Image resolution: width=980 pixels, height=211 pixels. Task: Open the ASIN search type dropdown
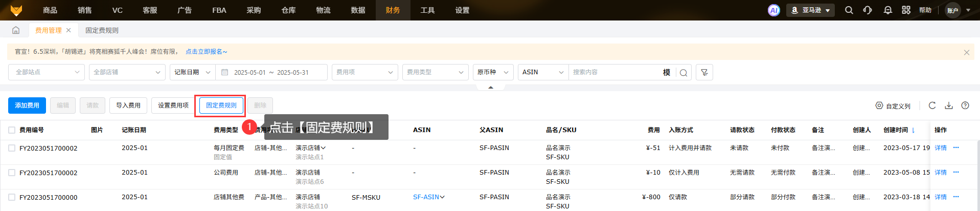[x=543, y=72]
